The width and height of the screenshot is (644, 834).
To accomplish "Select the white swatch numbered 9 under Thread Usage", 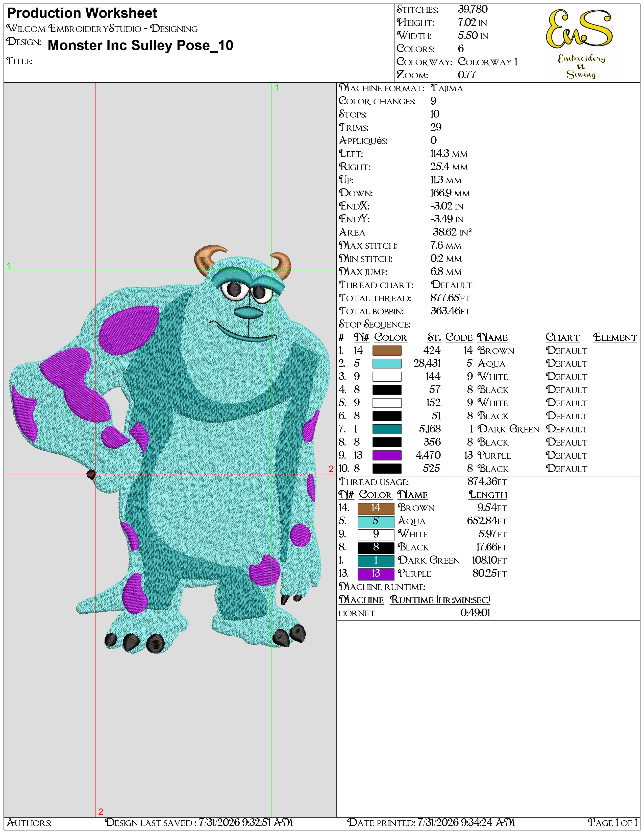I will point(376,535).
